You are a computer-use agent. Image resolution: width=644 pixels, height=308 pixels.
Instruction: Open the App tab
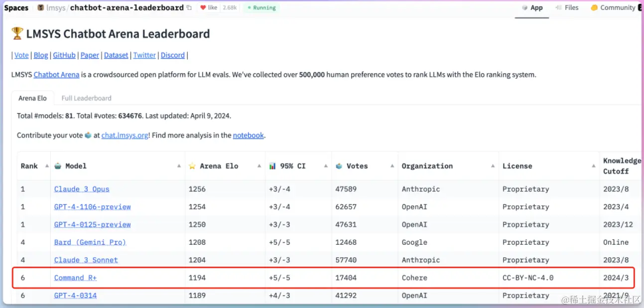pyautogui.click(x=532, y=8)
